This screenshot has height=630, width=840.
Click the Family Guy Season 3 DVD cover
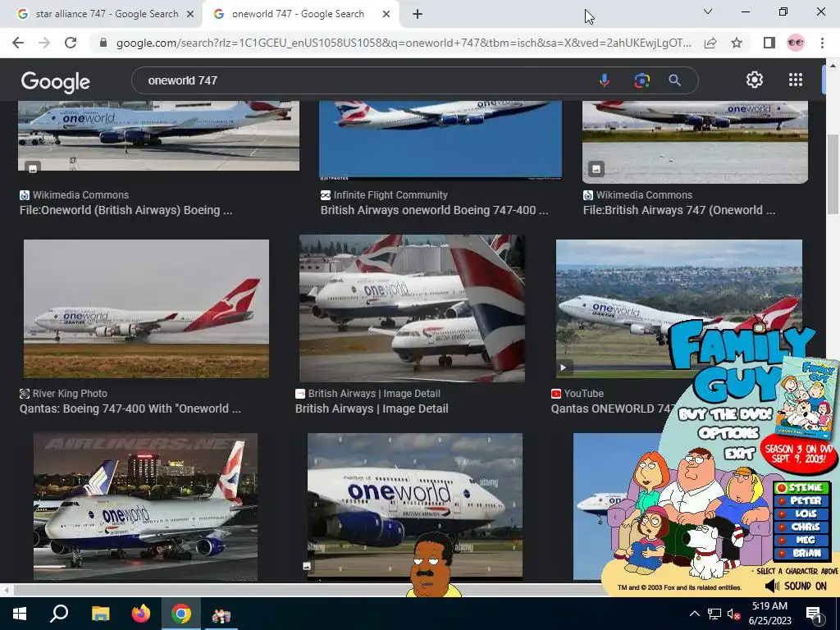807,397
